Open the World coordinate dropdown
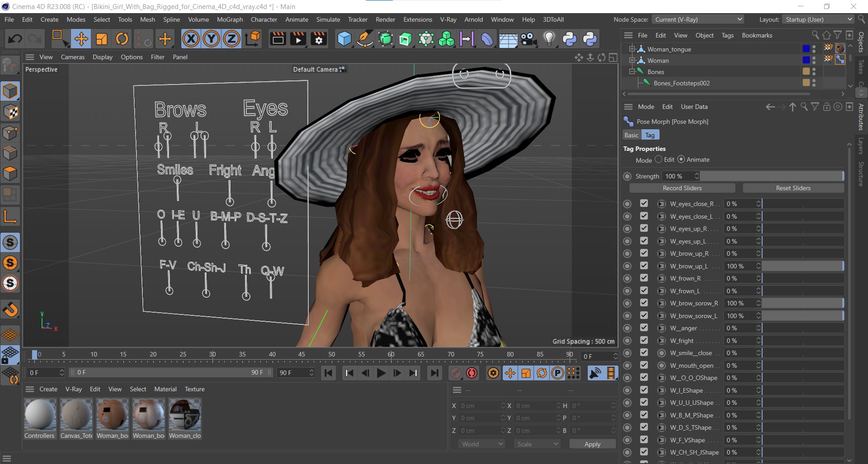 point(482,444)
